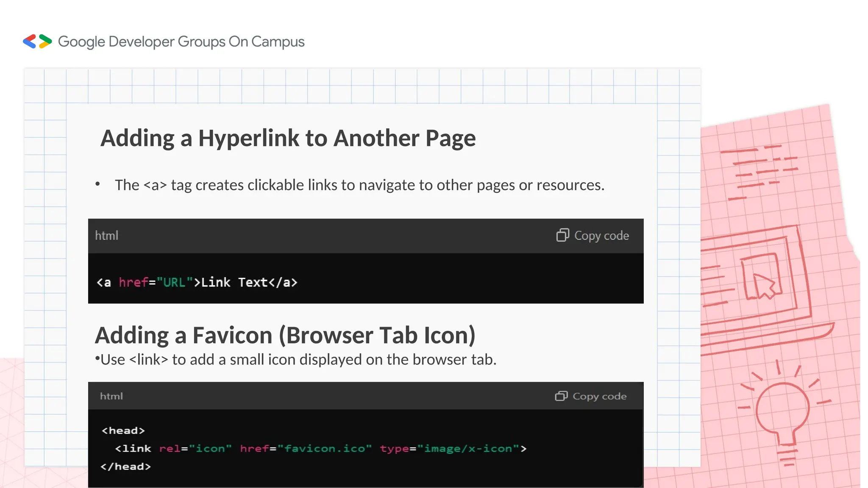Click the 'Adding a Hyperlink to Another Page' heading

288,138
